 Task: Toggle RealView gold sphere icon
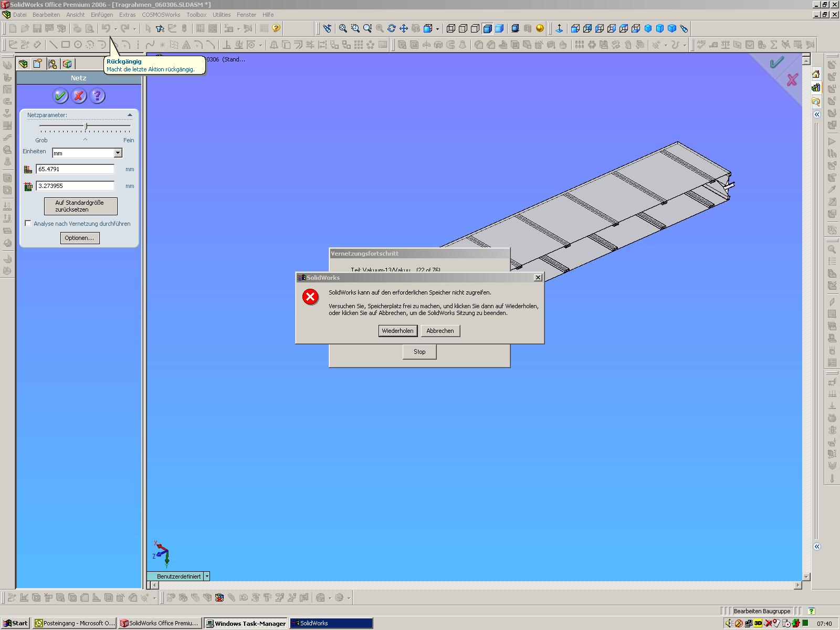[540, 28]
